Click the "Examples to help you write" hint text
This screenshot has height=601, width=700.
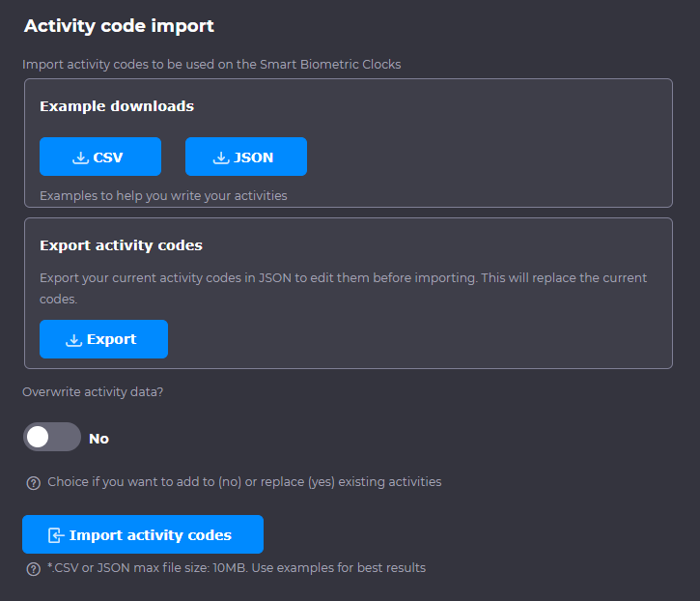(x=163, y=196)
